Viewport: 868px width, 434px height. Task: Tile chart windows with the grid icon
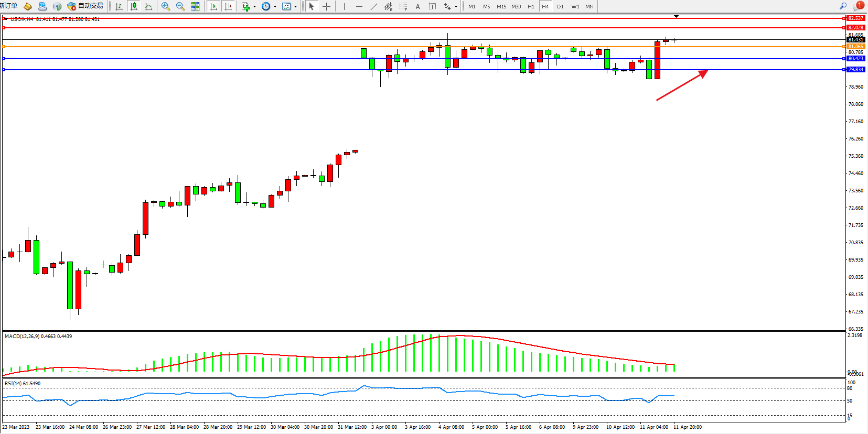point(195,6)
